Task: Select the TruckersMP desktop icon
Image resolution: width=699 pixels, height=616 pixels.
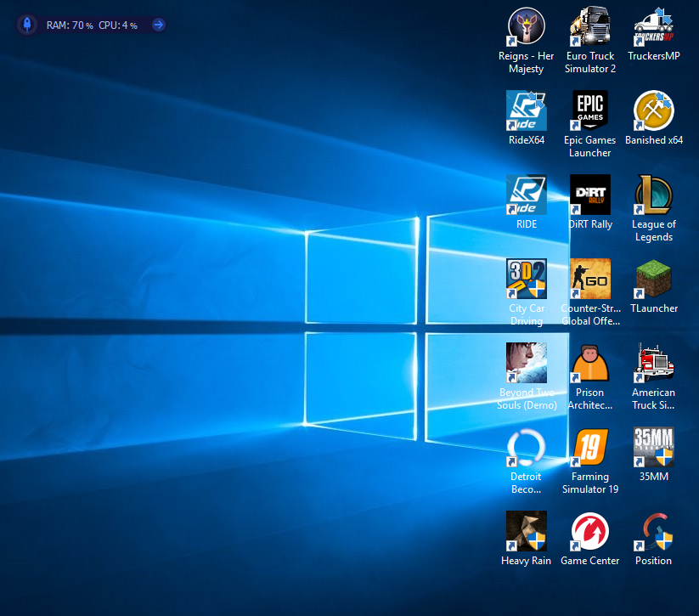Action: pos(653,26)
